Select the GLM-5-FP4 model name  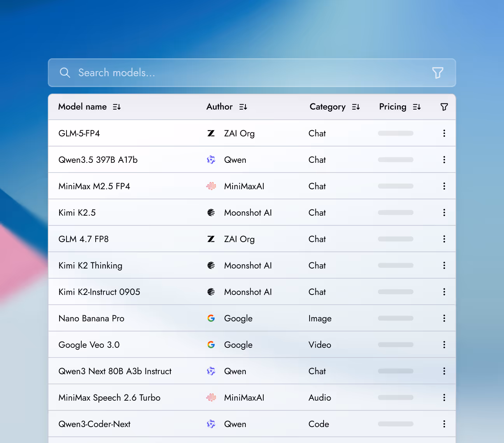tap(79, 133)
